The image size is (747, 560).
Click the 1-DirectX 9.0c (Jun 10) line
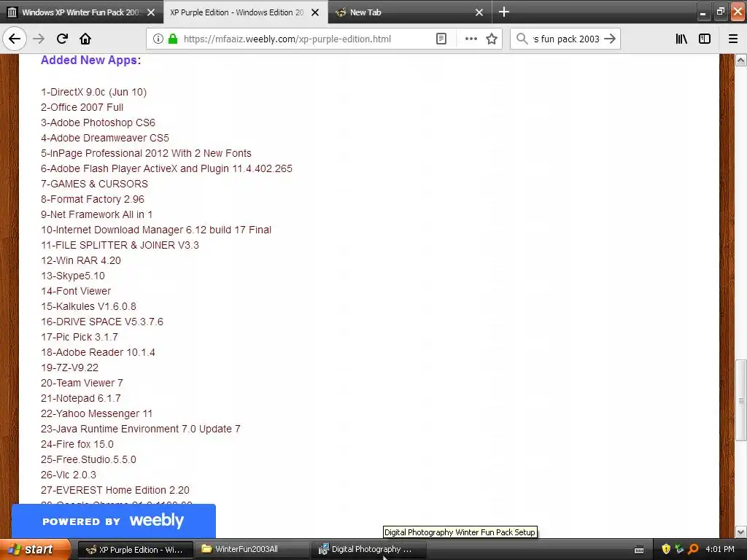point(94,92)
